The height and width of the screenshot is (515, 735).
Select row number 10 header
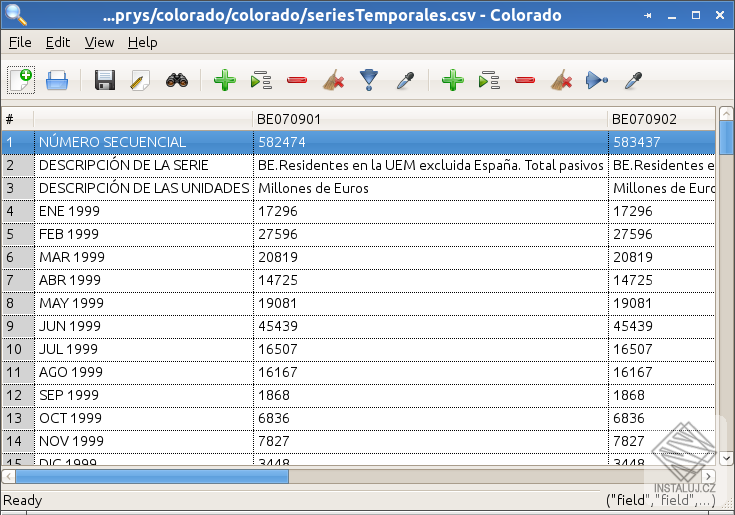coord(18,349)
